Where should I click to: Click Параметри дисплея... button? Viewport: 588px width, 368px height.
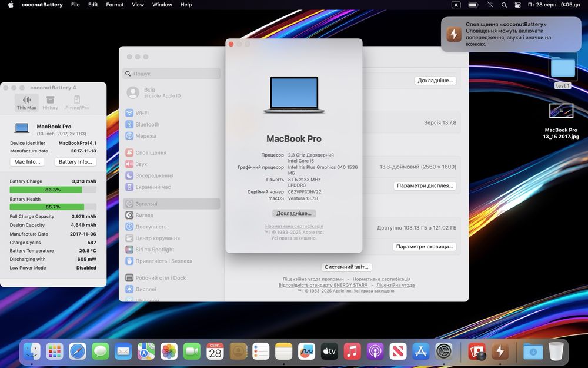425,186
